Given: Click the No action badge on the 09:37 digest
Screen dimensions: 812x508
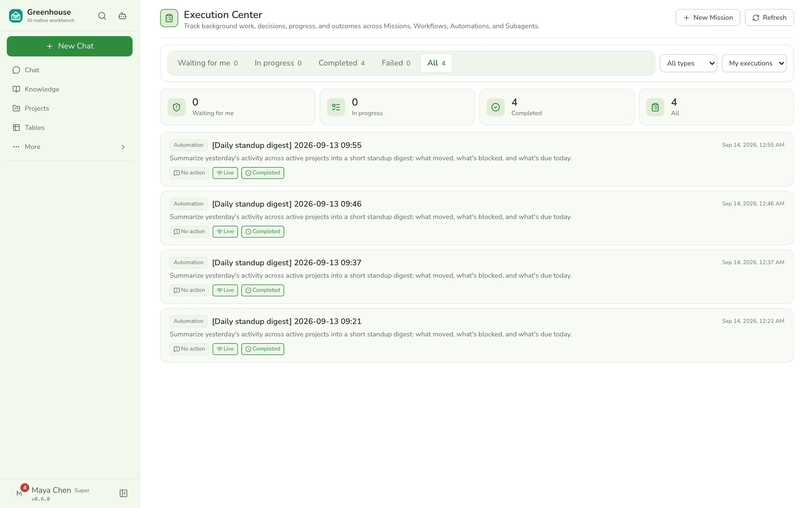Looking at the screenshot, I should coord(189,290).
